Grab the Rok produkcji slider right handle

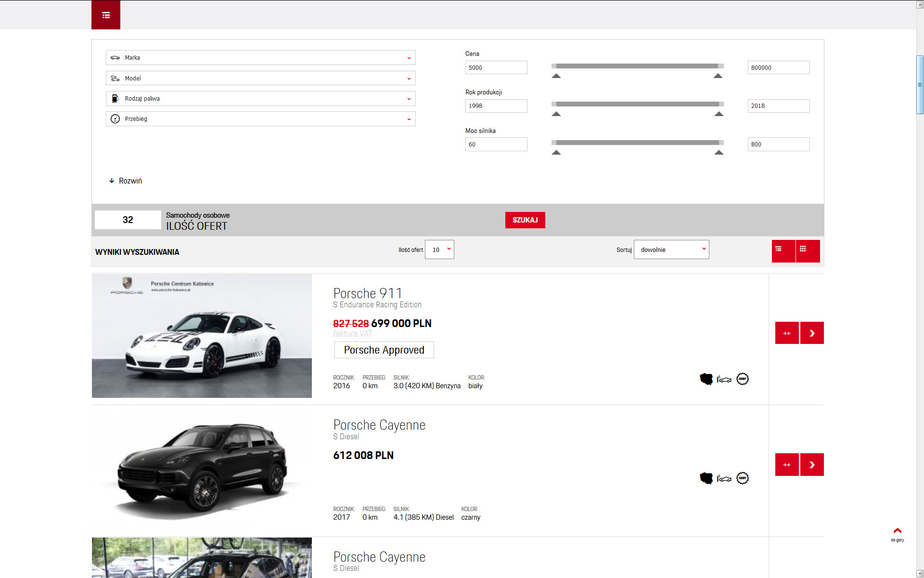tap(719, 114)
